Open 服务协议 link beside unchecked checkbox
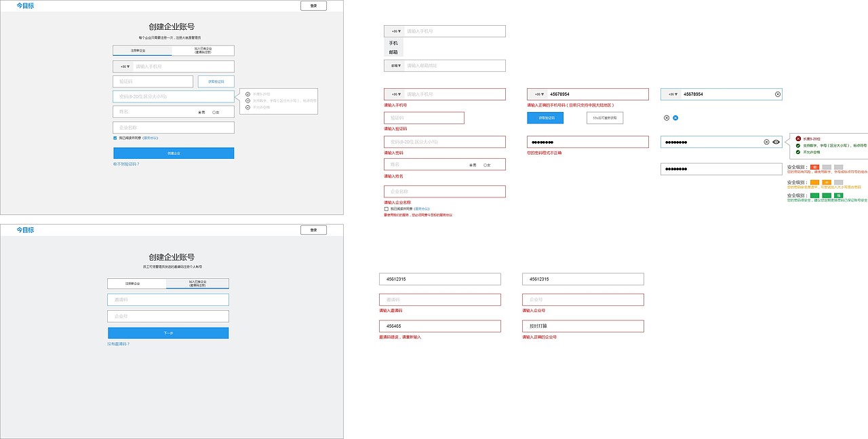The width and height of the screenshot is (868, 439). 421,209
